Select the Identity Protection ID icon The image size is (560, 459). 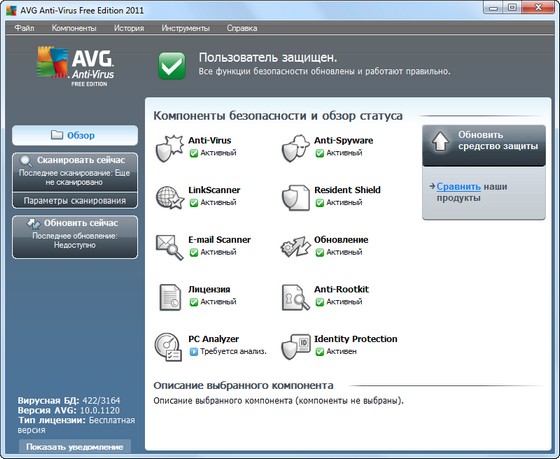click(x=296, y=346)
